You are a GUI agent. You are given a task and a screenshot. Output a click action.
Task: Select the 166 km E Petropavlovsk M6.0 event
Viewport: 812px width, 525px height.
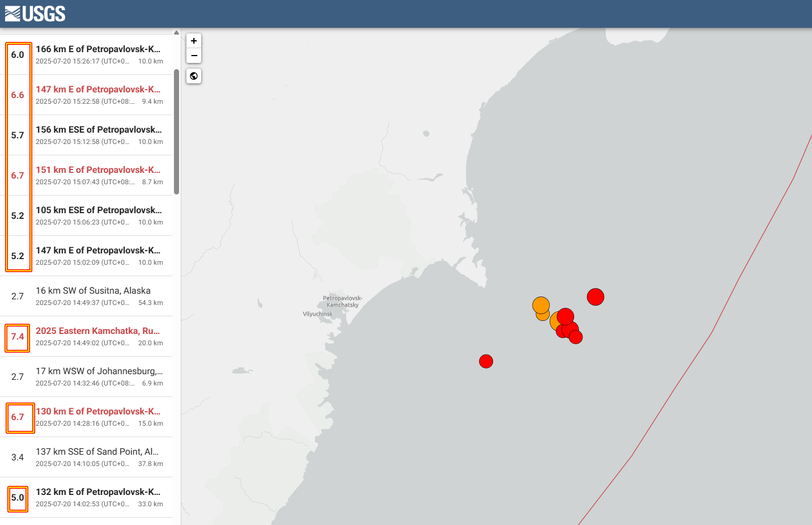pos(97,49)
